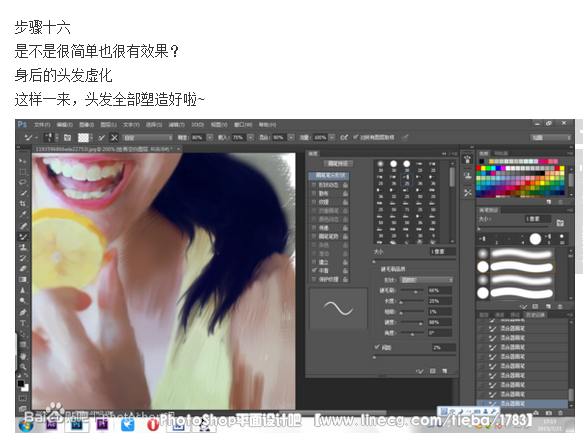Enable airbrush mode in options bar
The height and width of the screenshot is (437, 583).
click(x=344, y=137)
